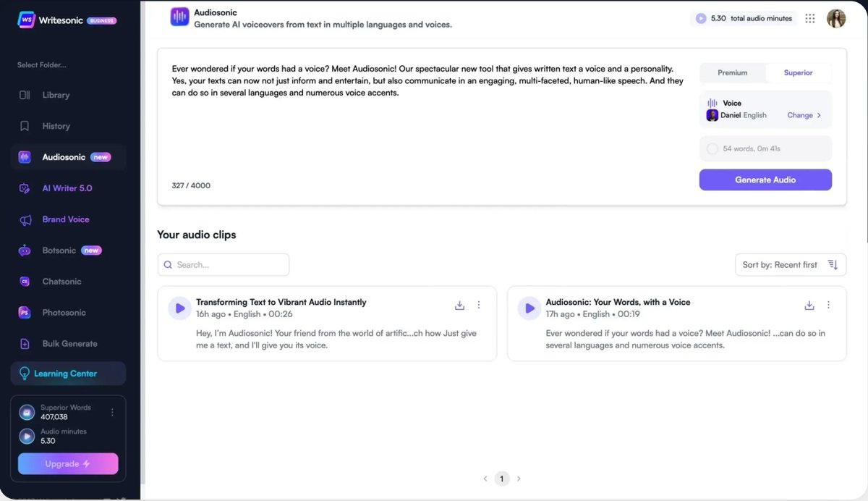Open the Brand Voice megaphone icon
Screen dimensions: 868x501
(x=25, y=219)
